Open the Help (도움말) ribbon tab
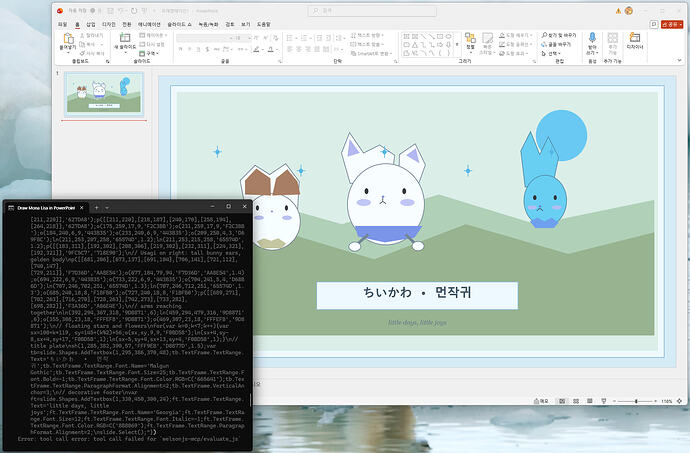This screenshot has height=453, width=690. pos(264,24)
